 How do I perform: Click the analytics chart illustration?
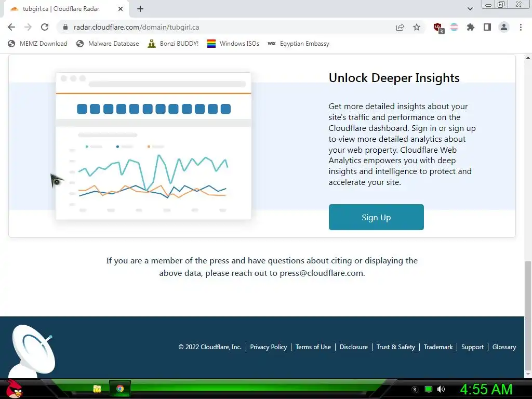tap(153, 146)
